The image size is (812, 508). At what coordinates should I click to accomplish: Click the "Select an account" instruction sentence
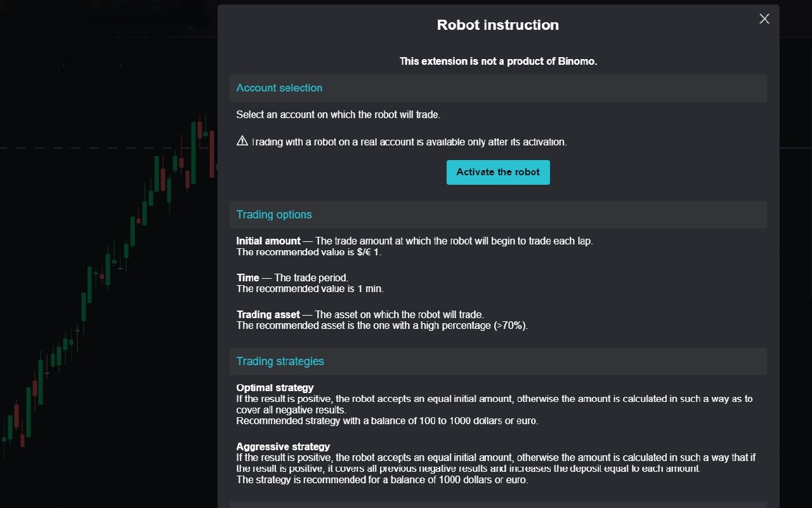338,115
